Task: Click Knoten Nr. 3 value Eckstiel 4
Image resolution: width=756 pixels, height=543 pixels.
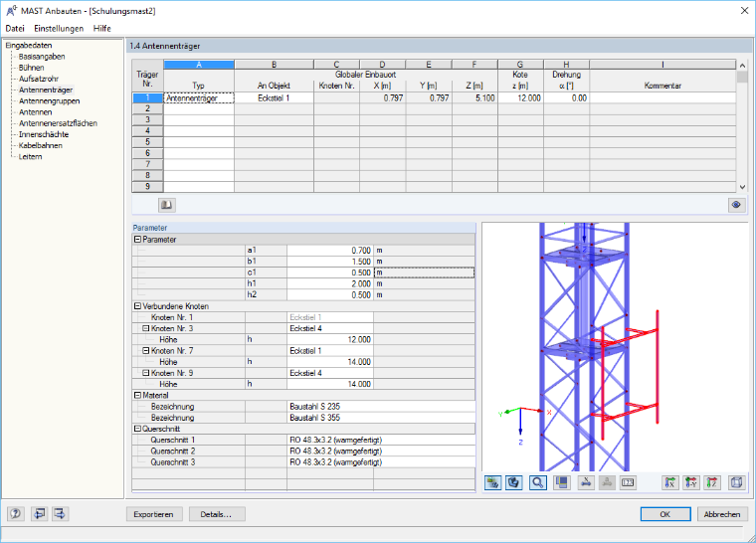Action: (330, 328)
